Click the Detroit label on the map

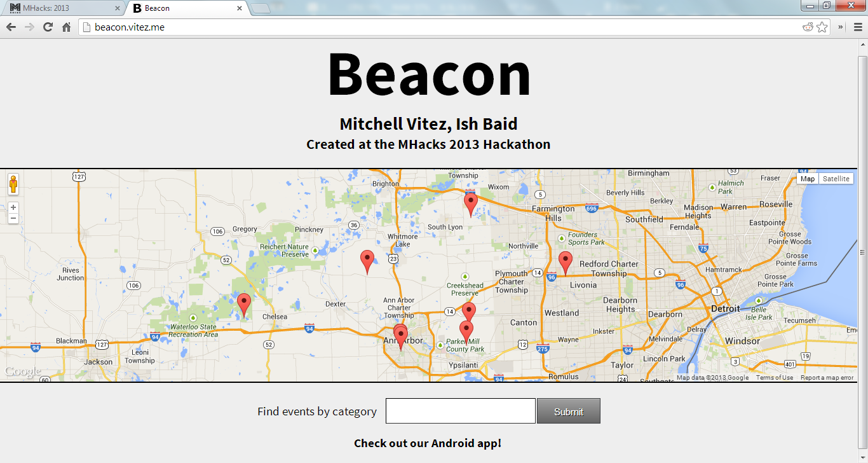(726, 308)
